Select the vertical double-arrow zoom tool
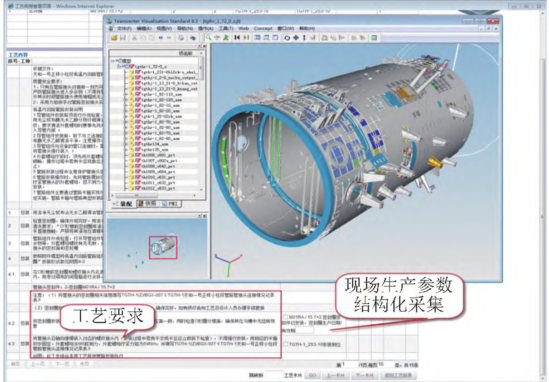 [x=304, y=38]
